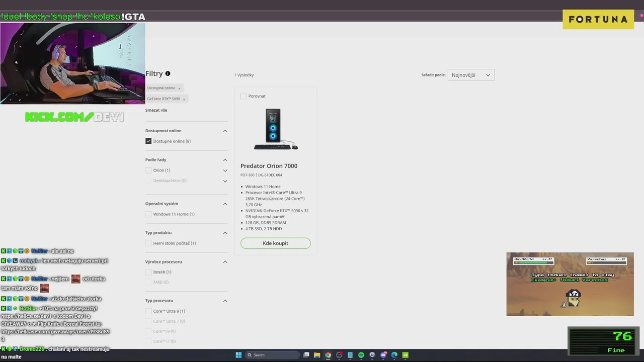The height and width of the screenshot is (362, 644).
Task: Check the 'Core™ Ultra 9 (1)' filter
Action: click(x=148, y=311)
